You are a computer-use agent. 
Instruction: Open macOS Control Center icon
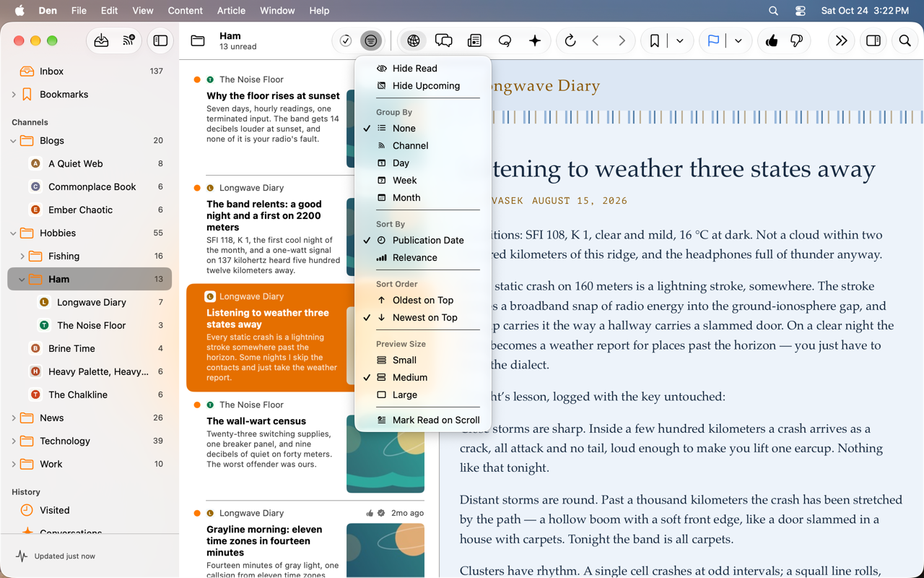click(x=800, y=11)
